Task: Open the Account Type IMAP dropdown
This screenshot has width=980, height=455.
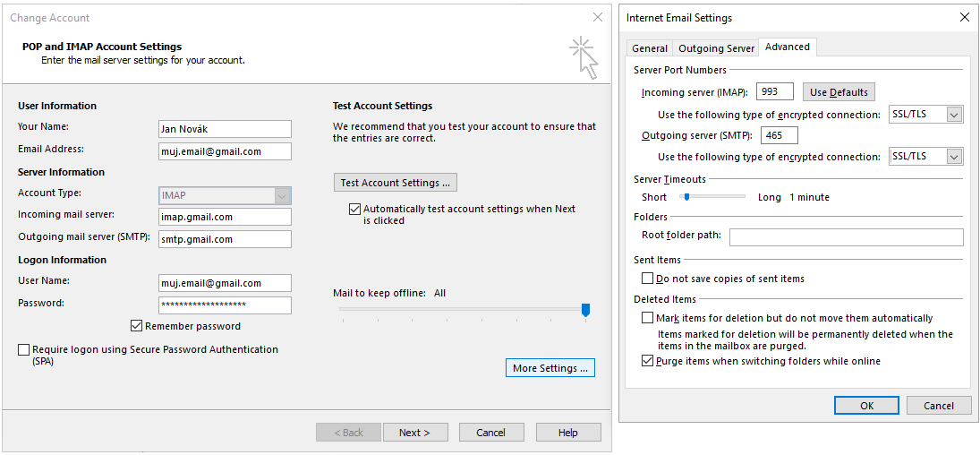Action: [x=225, y=195]
